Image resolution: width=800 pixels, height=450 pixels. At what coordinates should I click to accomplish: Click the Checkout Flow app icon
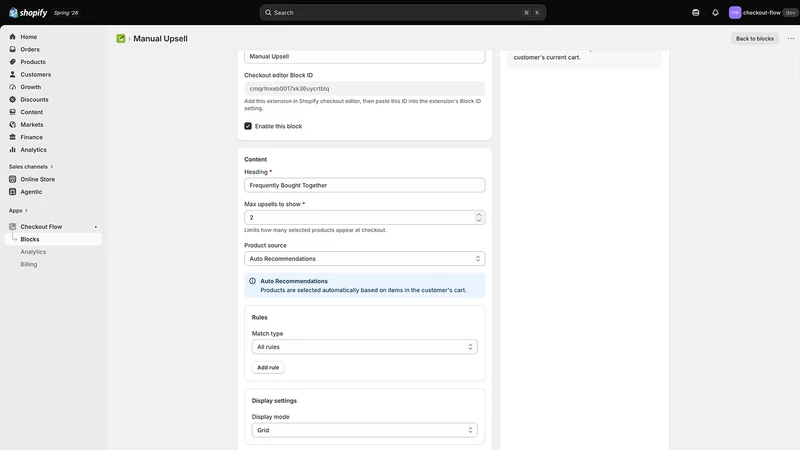pyautogui.click(x=13, y=227)
